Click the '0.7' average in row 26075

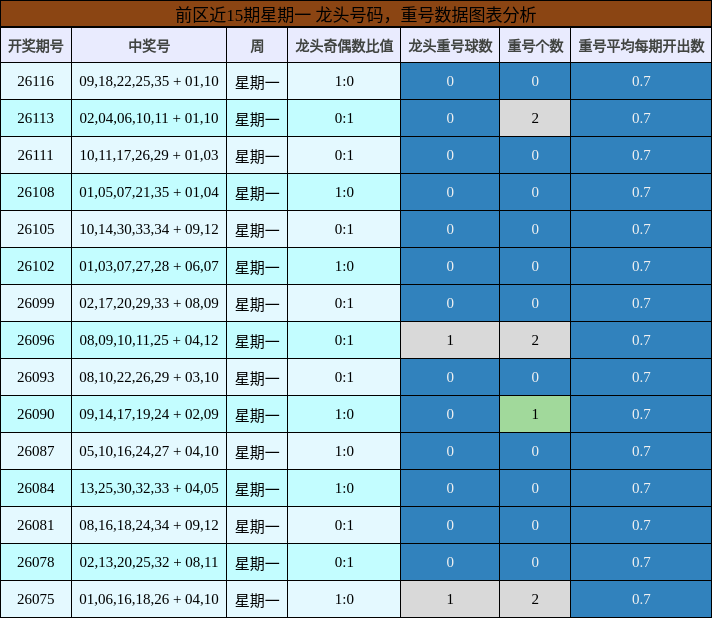[641, 599]
